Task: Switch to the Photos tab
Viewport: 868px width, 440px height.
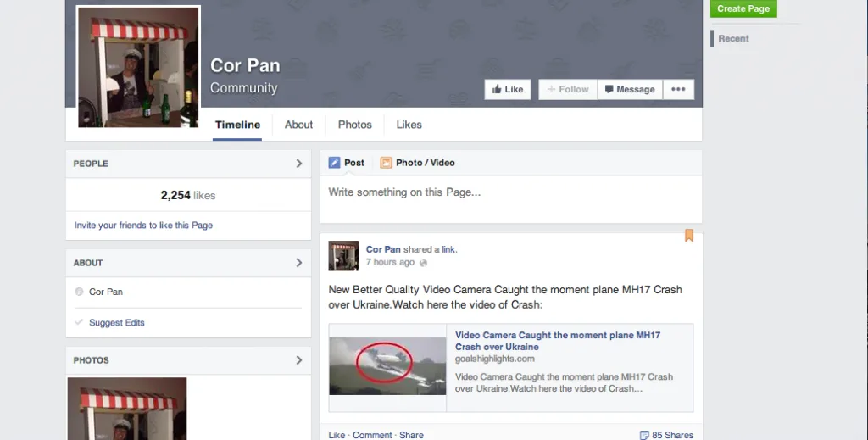Action: click(354, 125)
